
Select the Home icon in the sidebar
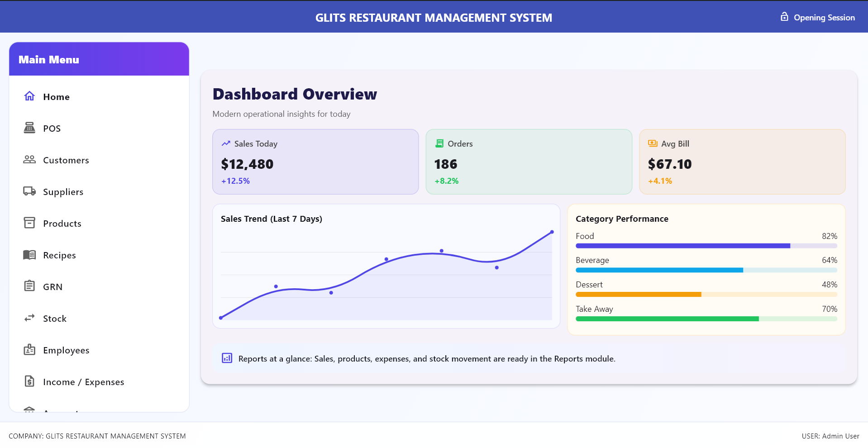click(x=29, y=96)
